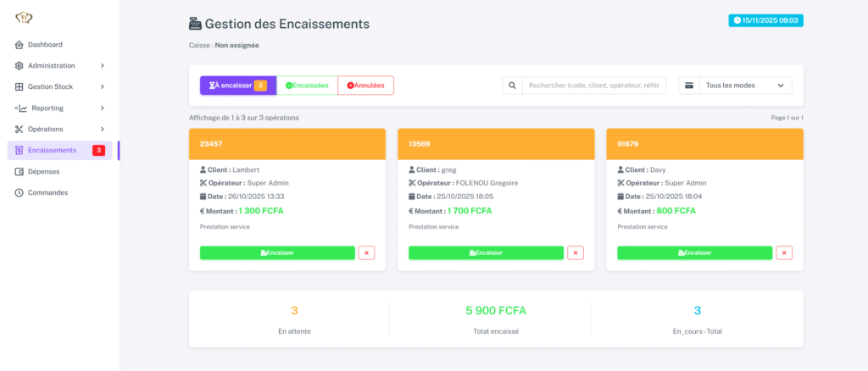The width and height of the screenshot is (868, 371).
Task: Click the Gestion Stock grid icon
Action: pyautogui.click(x=19, y=87)
